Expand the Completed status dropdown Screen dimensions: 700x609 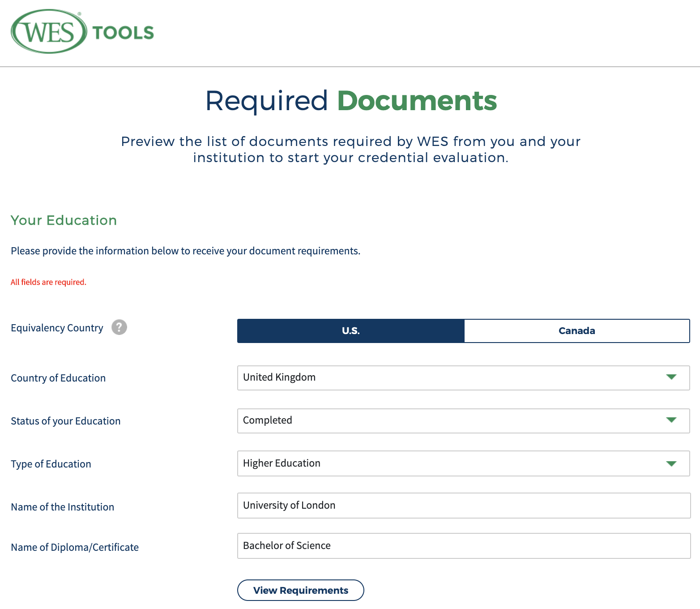pos(463,421)
